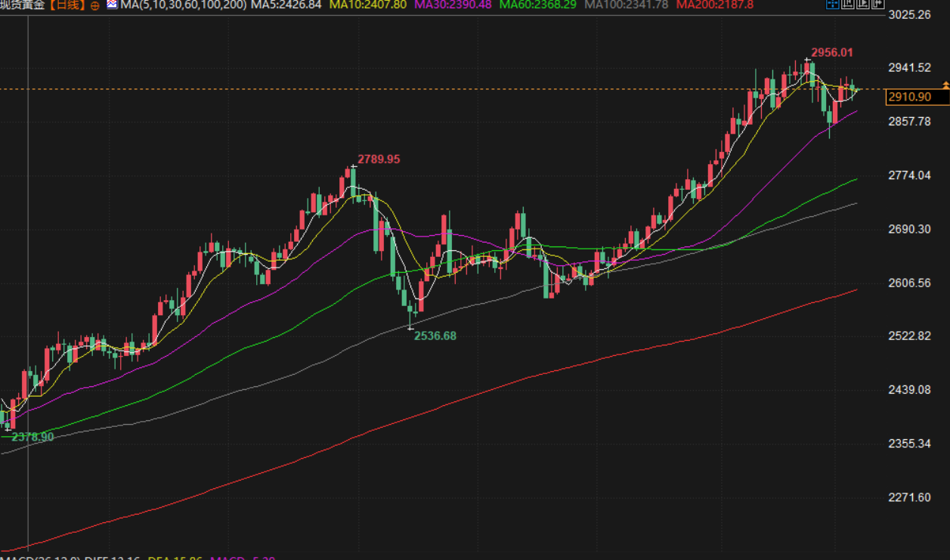950x560 pixels.
Task: Open the MA(5,10,30,60,100,200) indicator settings label
Action: pyautogui.click(x=183, y=5)
